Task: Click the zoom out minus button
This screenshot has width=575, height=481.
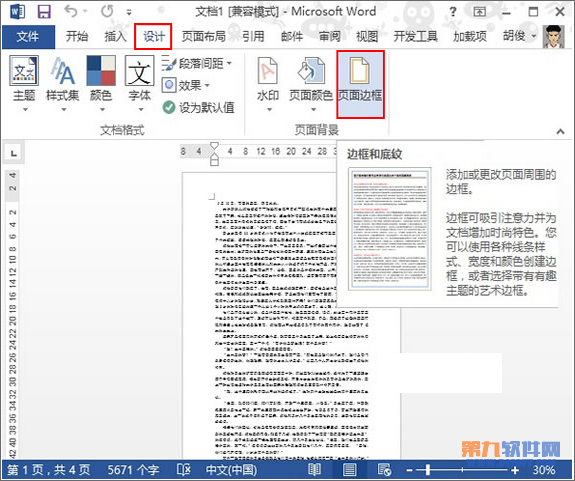Action: click(x=409, y=470)
